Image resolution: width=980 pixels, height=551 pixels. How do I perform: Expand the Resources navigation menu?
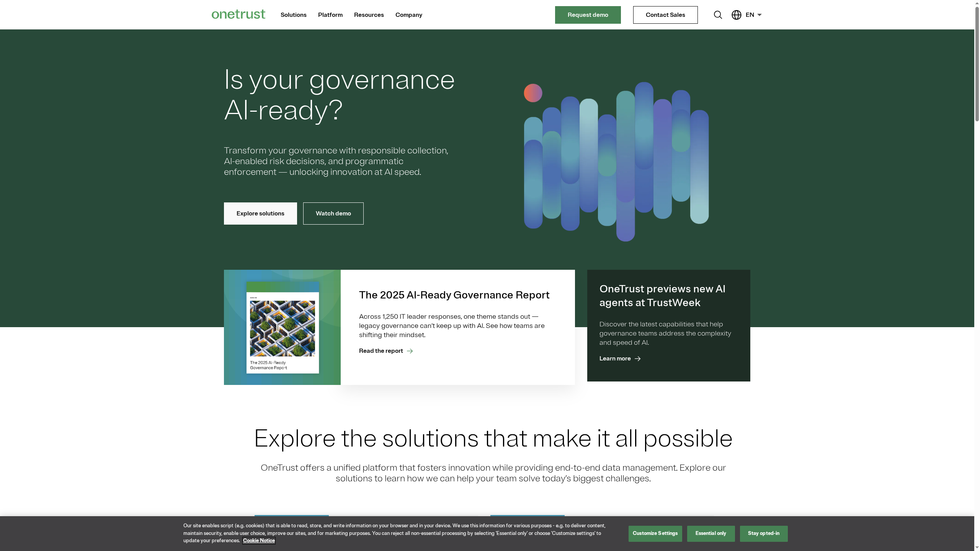pyautogui.click(x=369, y=15)
